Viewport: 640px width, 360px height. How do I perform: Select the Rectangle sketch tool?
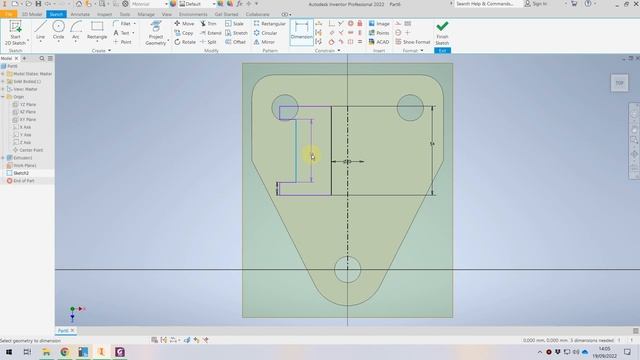(x=97, y=31)
